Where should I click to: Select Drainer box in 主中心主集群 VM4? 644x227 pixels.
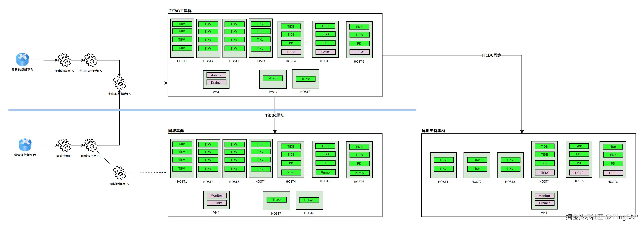(x=216, y=82)
